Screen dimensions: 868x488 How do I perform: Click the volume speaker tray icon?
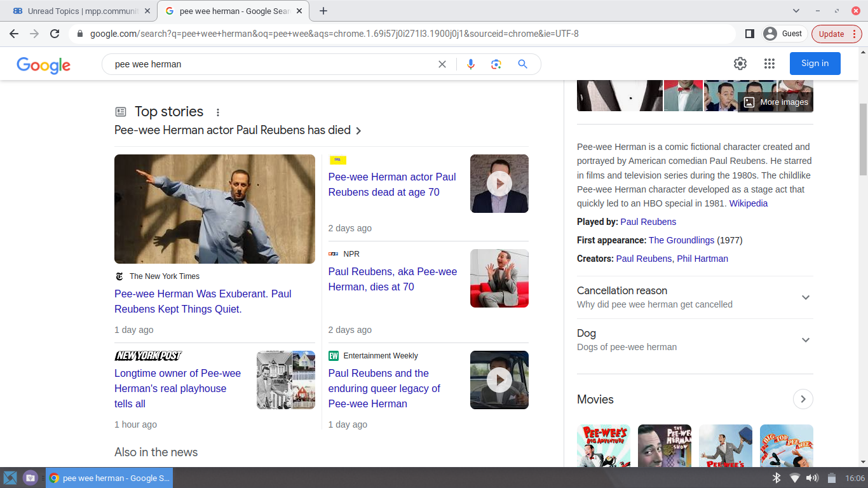[812, 478]
